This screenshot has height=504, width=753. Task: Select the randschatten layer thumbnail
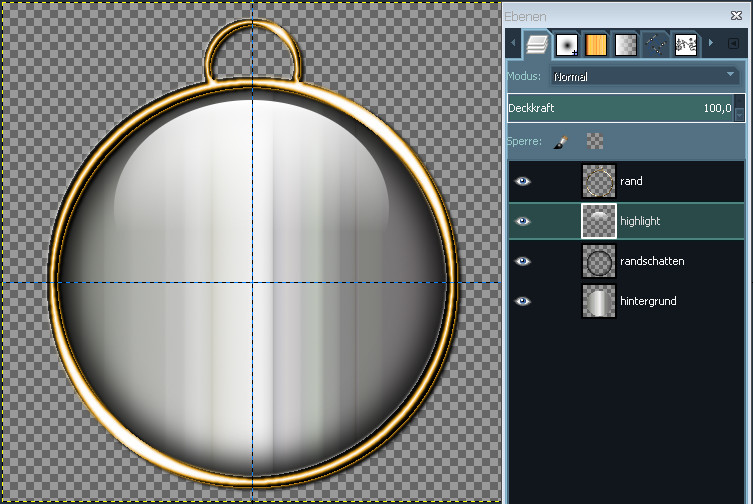pos(598,261)
